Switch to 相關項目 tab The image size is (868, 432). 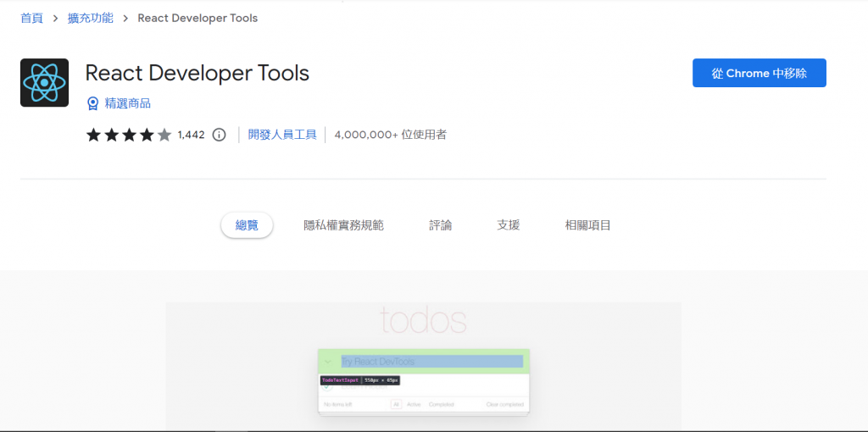tap(588, 225)
